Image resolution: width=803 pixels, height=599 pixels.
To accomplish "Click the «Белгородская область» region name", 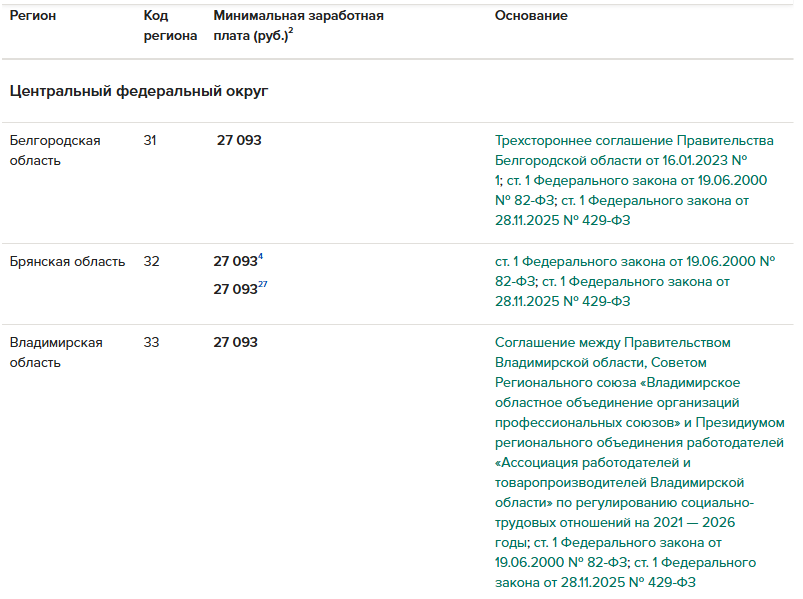I will 55,150.
